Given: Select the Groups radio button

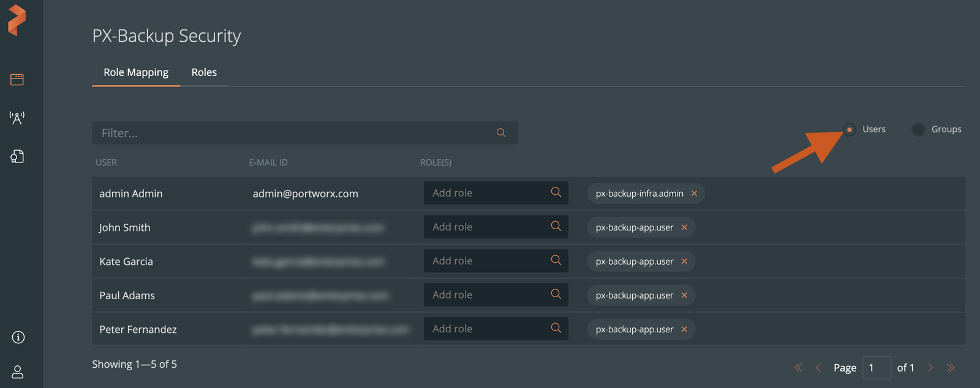Looking at the screenshot, I should point(918,129).
